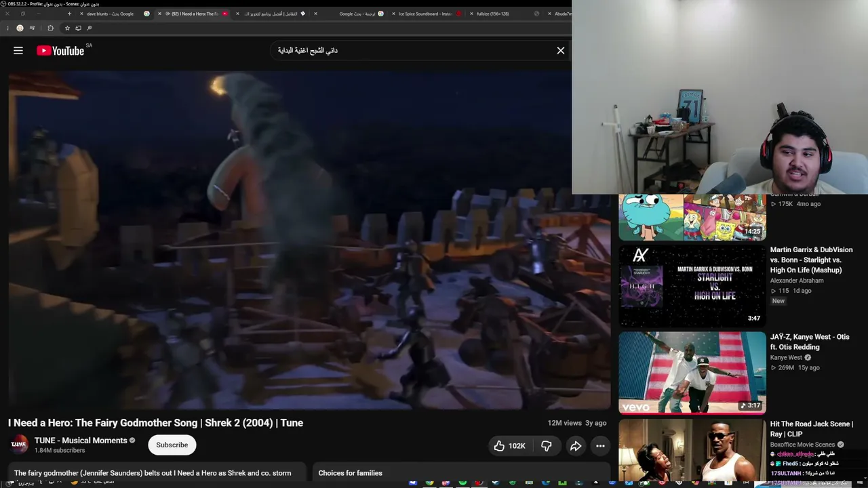The width and height of the screenshot is (868, 488).
Task: Play the JAY-Z Otis video thumbnail
Action: tap(692, 372)
